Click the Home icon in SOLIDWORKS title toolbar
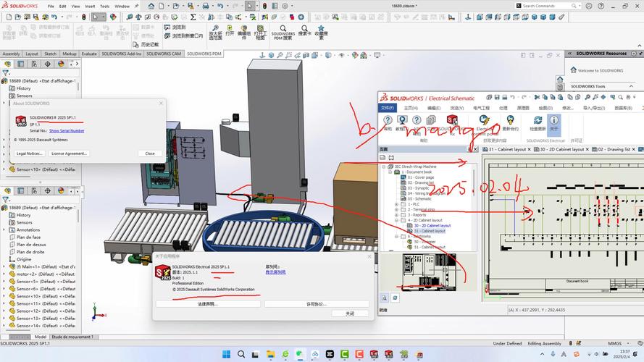The width and height of the screenshot is (644, 362). point(151,7)
